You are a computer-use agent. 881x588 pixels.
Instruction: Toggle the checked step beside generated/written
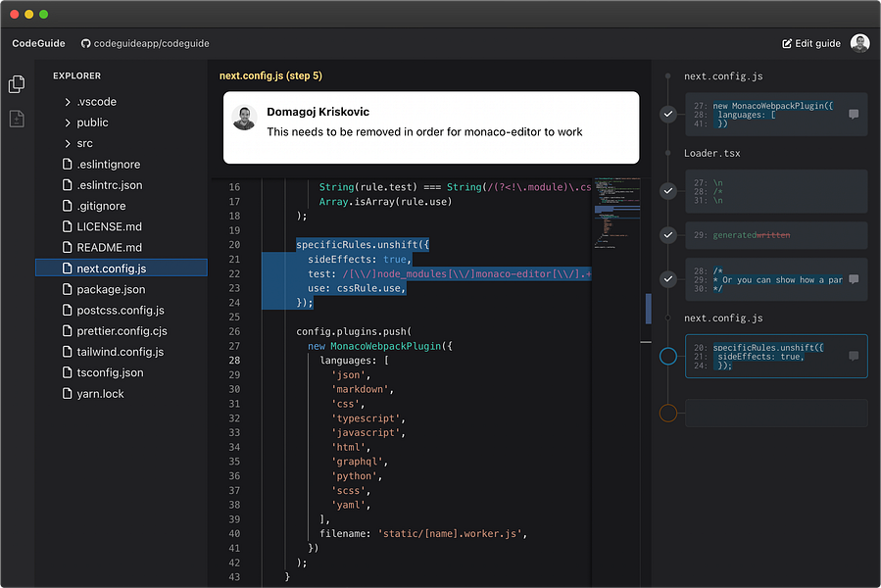(x=668, y=235)
